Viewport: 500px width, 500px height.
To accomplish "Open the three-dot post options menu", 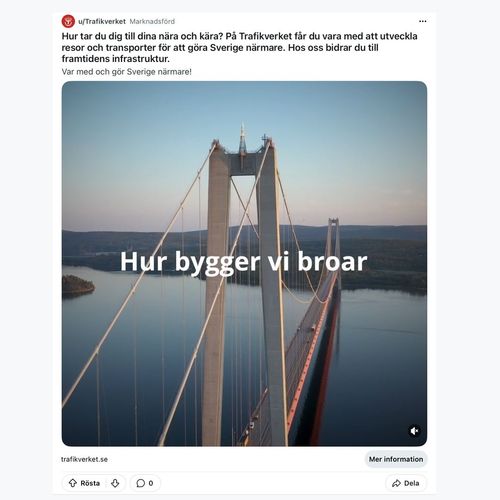I will pyautogui.click(x=422, y=21).
